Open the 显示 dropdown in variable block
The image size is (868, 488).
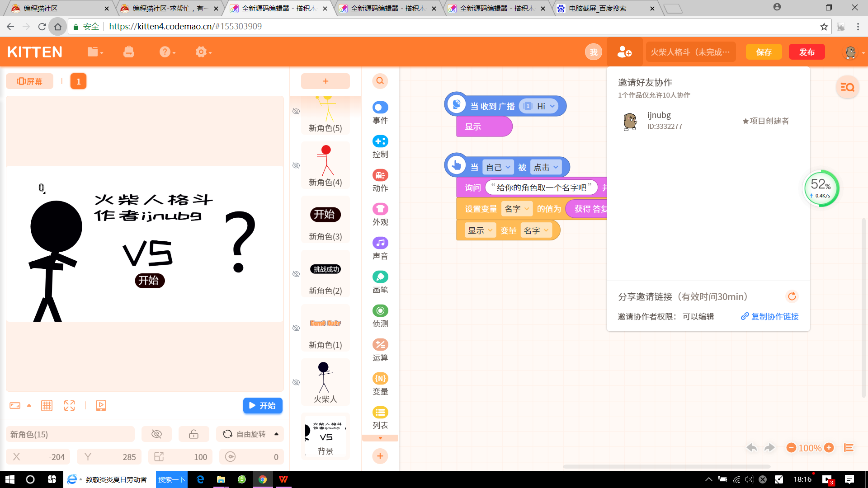point(480,230)
